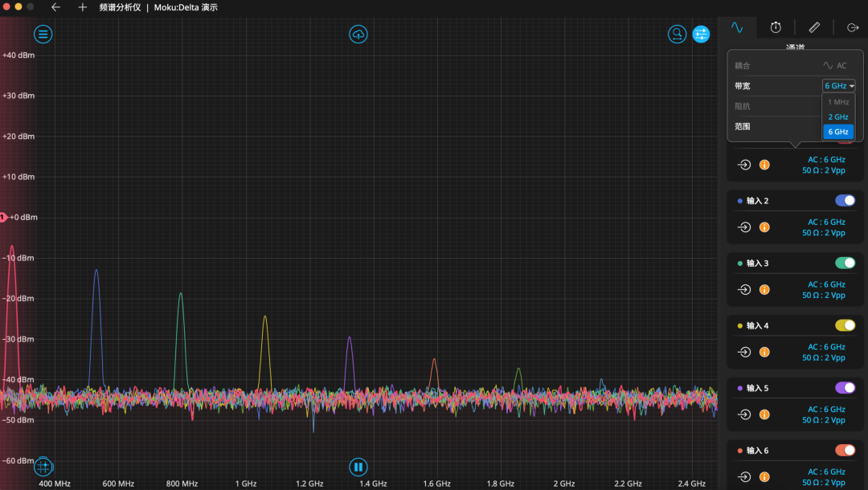
Task: Toggle Input 2 channel switch
Action: tap(845, 200)
